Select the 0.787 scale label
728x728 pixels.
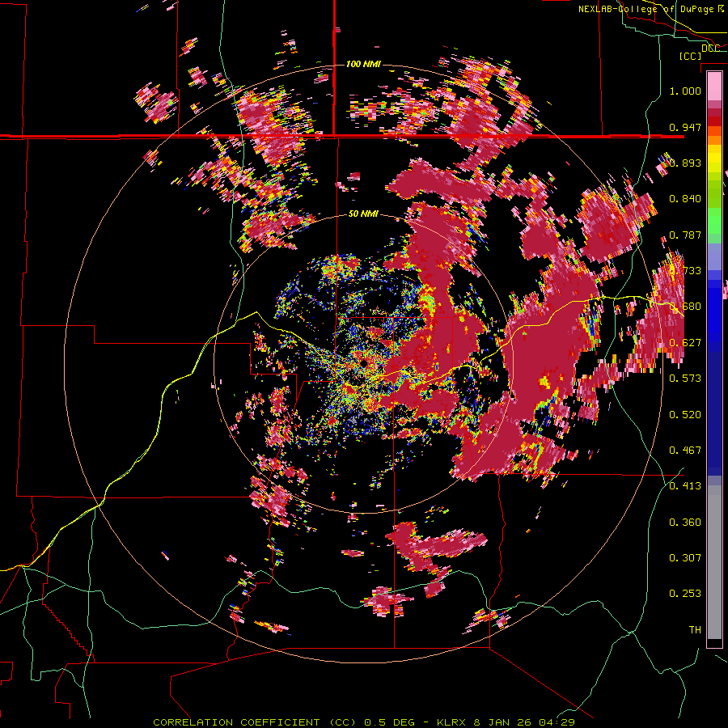coord(685,235)
